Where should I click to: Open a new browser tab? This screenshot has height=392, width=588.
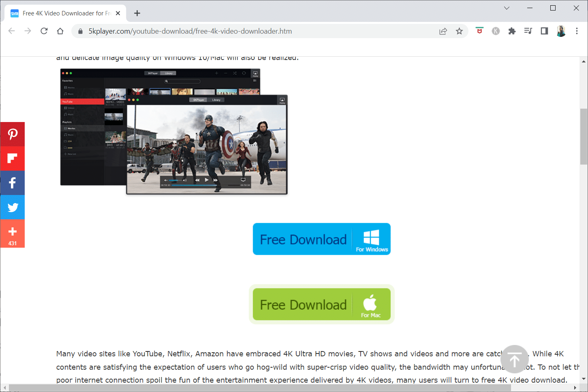(137, 13)
